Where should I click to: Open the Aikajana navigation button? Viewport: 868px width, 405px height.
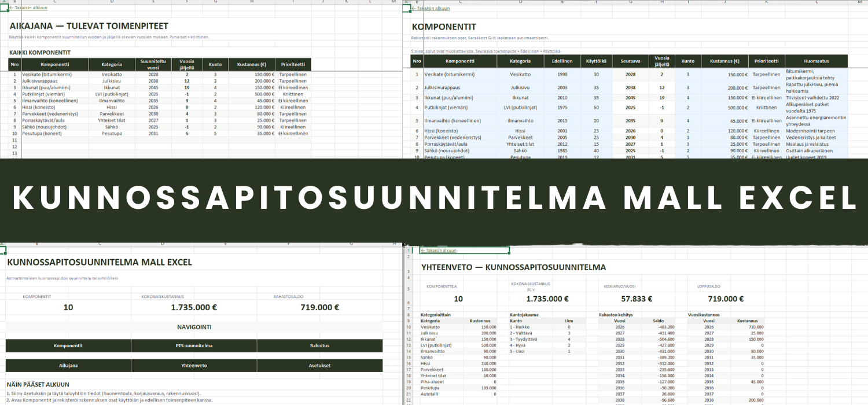coord(68,366)
